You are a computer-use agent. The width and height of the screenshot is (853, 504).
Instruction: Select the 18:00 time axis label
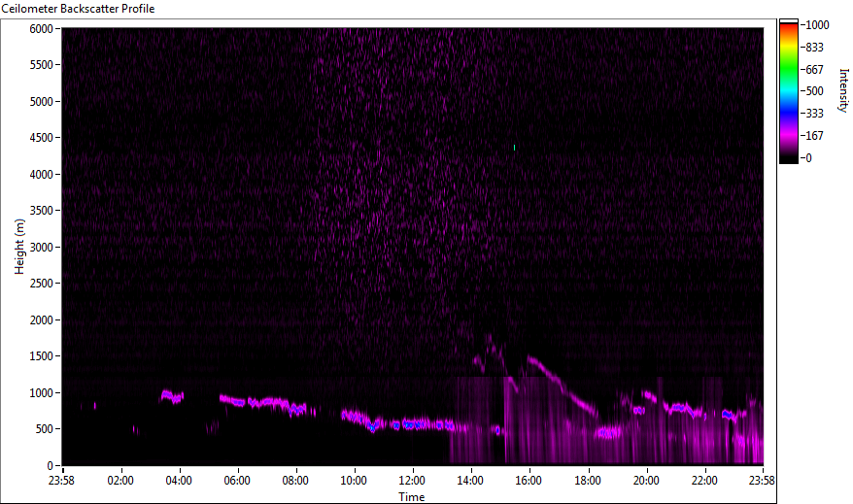(588, 481)
